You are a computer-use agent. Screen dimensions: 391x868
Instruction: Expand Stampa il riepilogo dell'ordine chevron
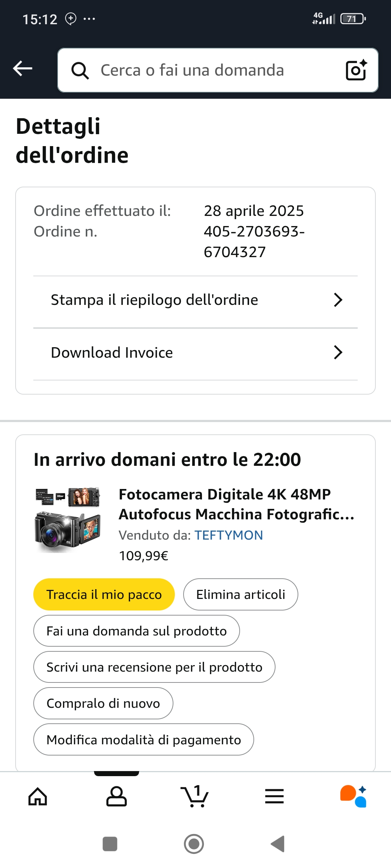coord(338,300)
